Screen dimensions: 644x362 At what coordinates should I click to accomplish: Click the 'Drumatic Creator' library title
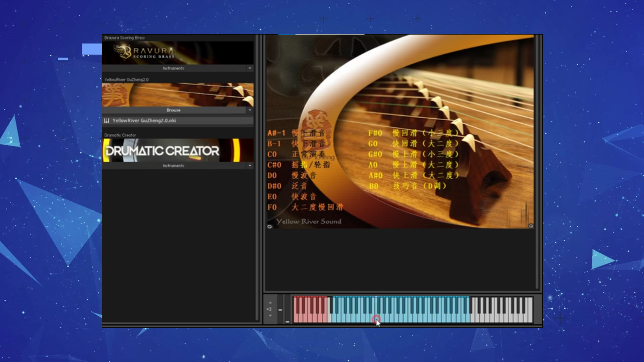tap(120, 135)
